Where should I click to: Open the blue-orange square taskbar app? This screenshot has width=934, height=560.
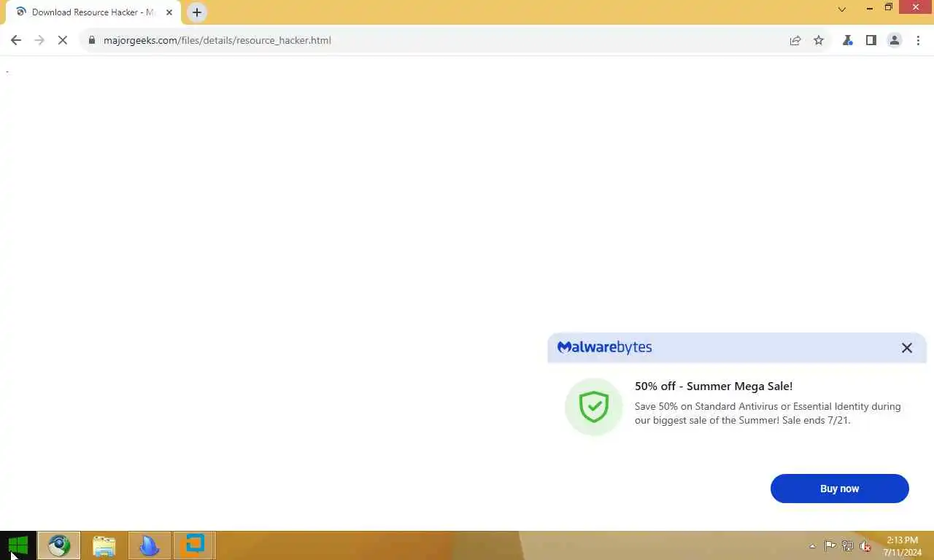pos(194,545)
